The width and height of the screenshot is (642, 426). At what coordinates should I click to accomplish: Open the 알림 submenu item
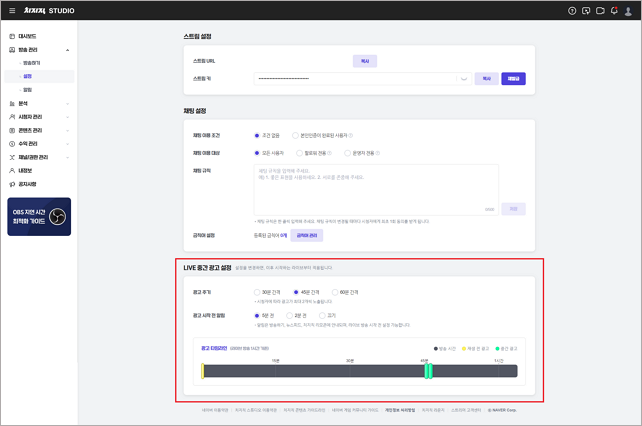point(27,89)
